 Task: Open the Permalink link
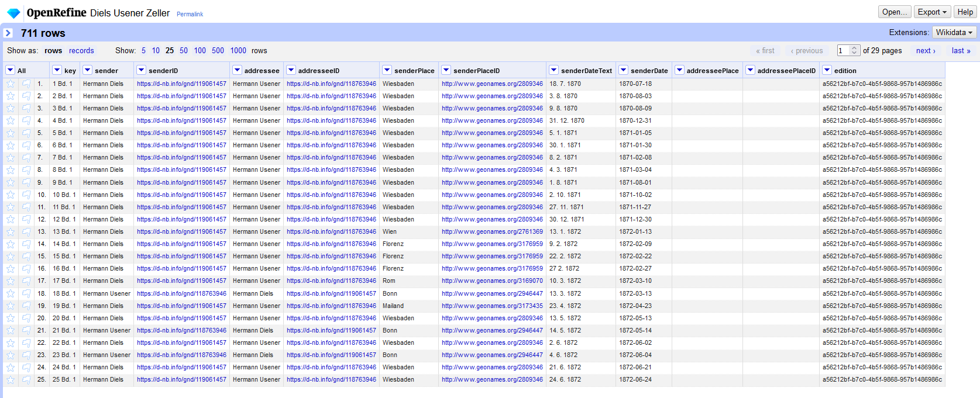click(x=190, y=14)
